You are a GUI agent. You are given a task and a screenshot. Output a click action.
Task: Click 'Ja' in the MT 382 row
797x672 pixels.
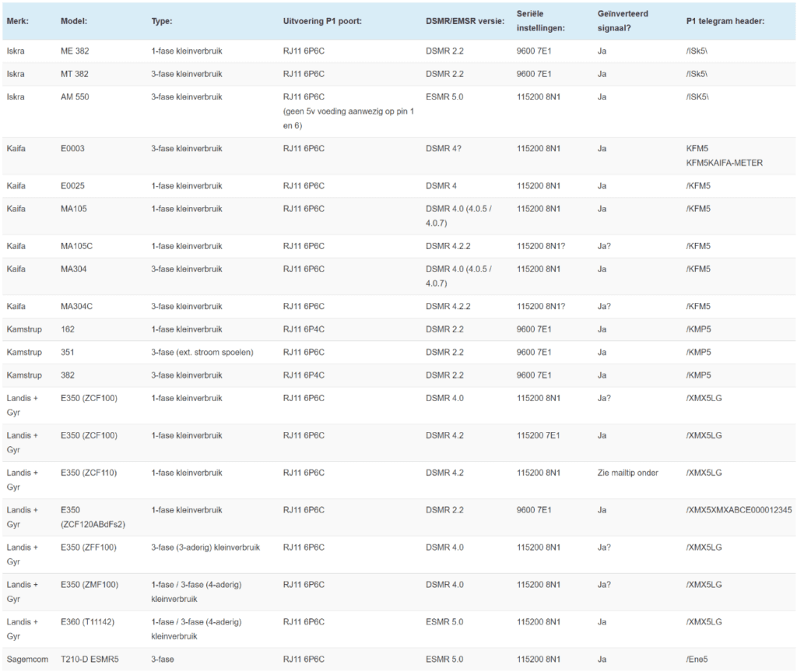[x=602, y=74]
